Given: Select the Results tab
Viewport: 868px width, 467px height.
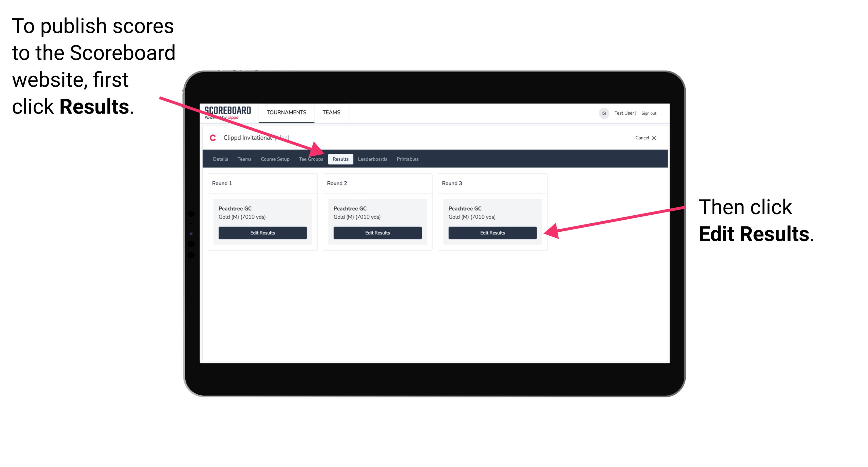Looking at the screenshot, I should tap(340, 159).
